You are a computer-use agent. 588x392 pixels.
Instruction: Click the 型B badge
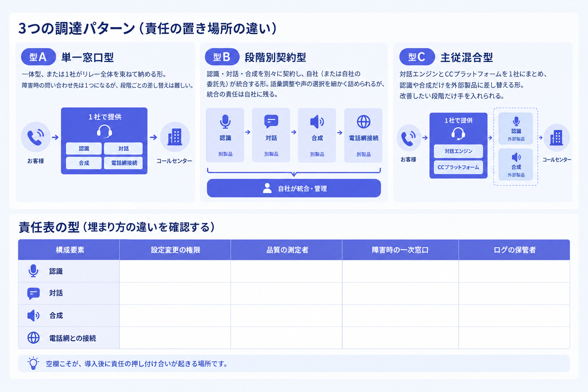coord(222,57)
